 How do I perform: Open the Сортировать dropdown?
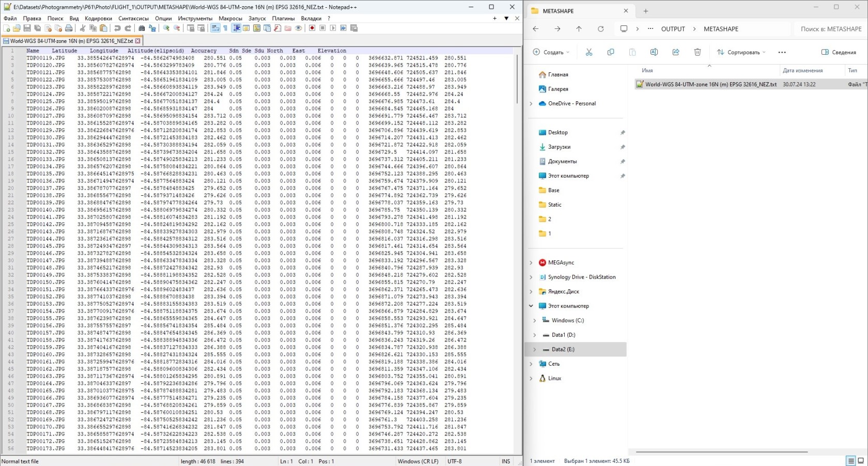coord(741,52)
